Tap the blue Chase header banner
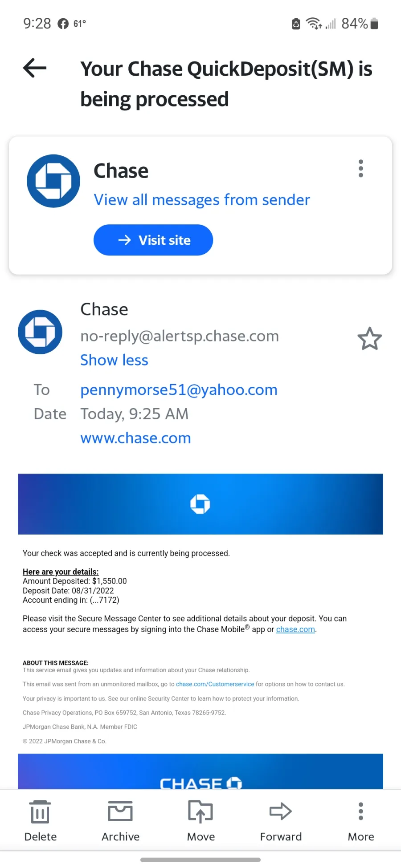401x868 pixels. [200, 504]
